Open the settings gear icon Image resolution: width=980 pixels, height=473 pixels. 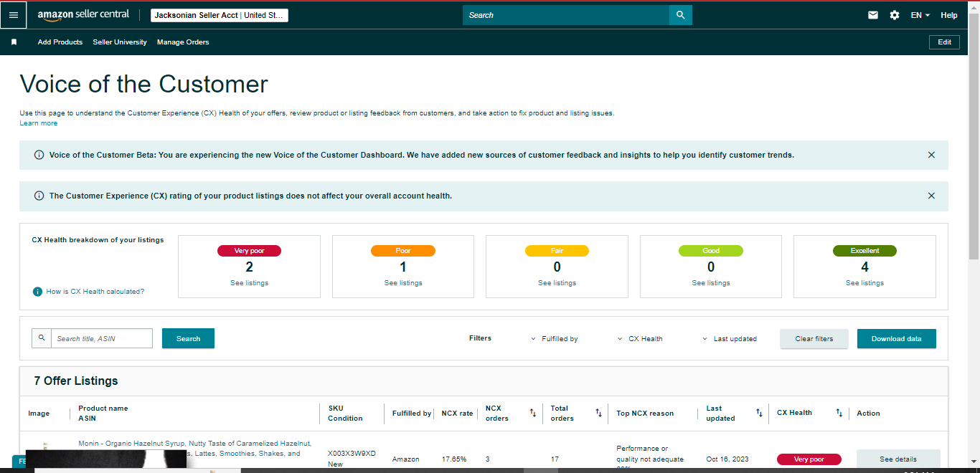(x=895, y=15)
